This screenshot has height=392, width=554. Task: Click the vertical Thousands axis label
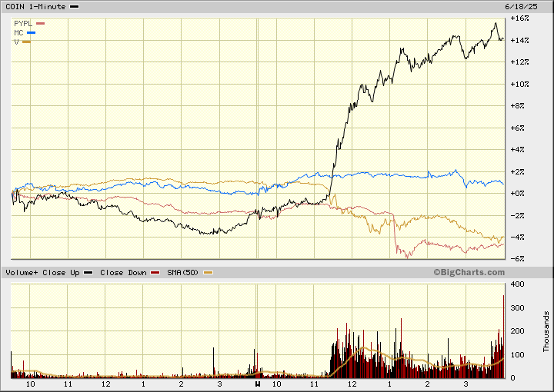click(546, 331)
